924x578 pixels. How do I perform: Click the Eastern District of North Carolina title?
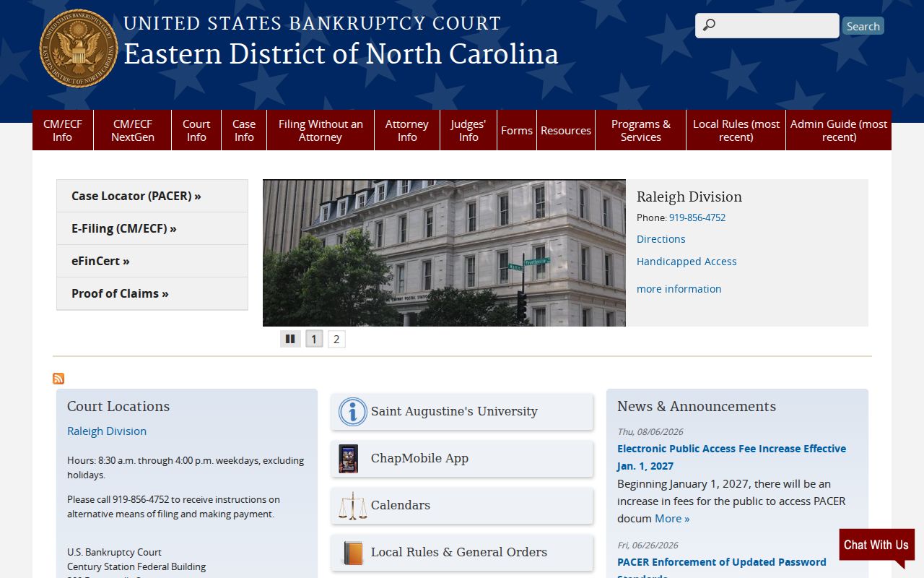click(x=341, y=54)
